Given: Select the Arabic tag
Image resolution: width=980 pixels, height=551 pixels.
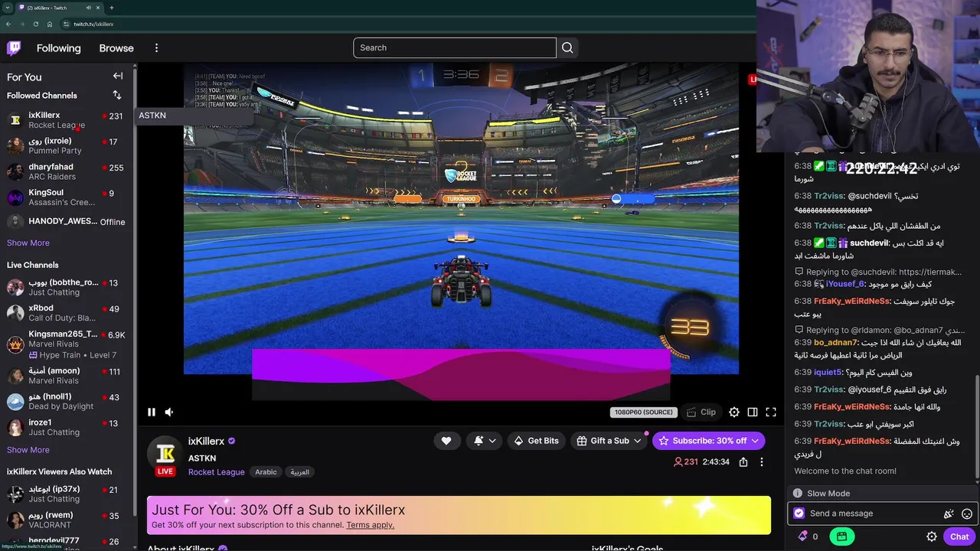Looking at the screenshot, I should (x=266, y=472).
